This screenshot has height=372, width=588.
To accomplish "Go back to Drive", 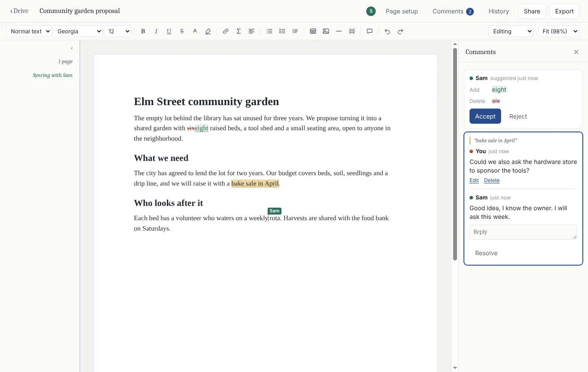I will click(19, 11).
